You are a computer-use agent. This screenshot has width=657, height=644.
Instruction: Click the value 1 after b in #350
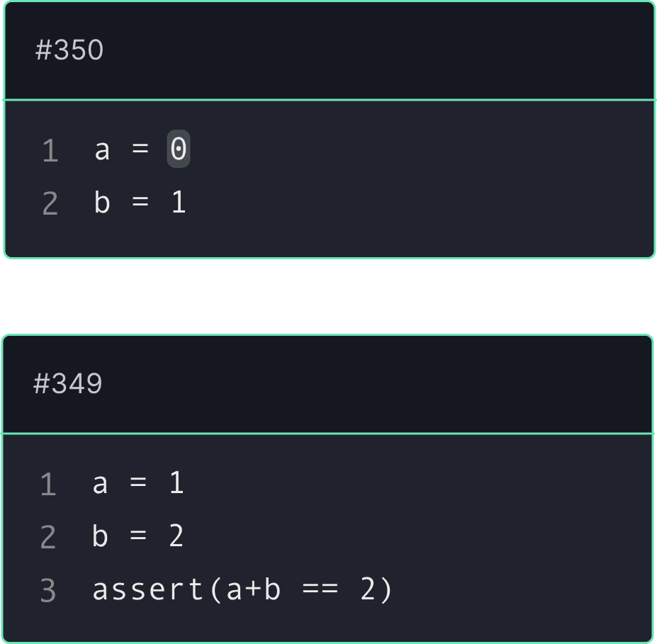[179, 202]
